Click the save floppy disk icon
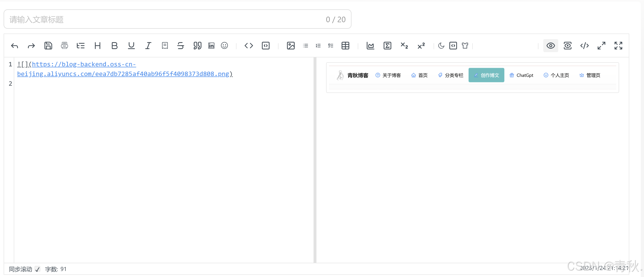Image resolution: width=644 pixels, height=277 pixels. [48, 46]
